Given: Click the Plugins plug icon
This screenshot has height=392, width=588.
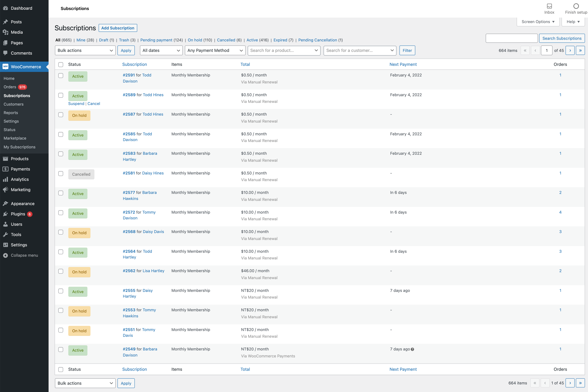Looking at the screenshot, I should [x=5, y=214].
